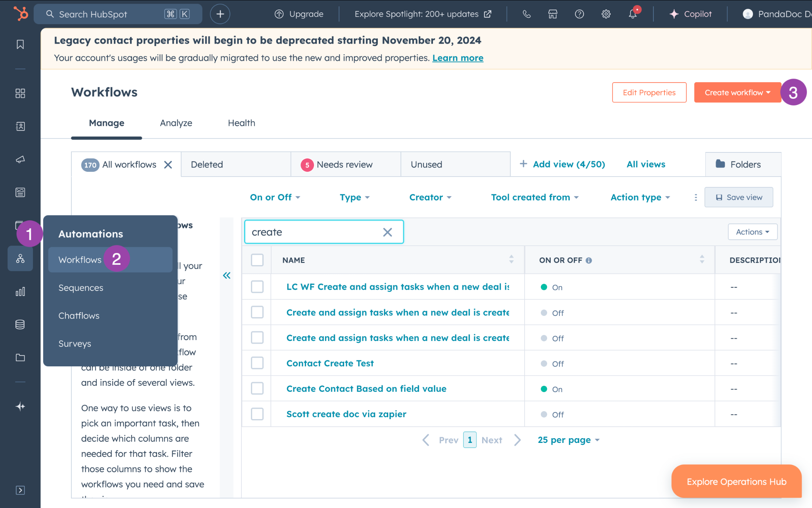Screen dimensions: 812x508
Task: Tick the select-all checkbox in header
Action: pos(257,260)
